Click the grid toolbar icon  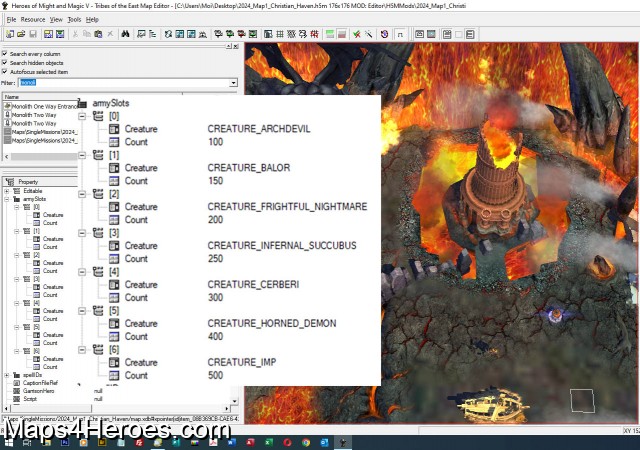[280, 34]
